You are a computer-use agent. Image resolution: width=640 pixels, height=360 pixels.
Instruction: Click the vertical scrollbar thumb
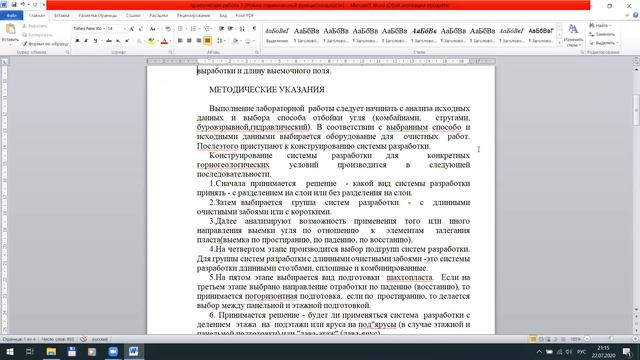click(636, 110)
